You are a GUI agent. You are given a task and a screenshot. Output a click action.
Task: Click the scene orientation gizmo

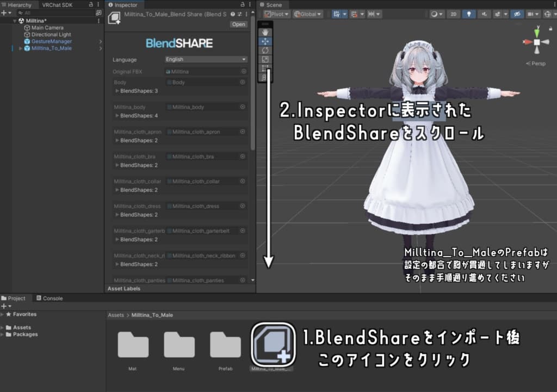[x=537, y=42]
